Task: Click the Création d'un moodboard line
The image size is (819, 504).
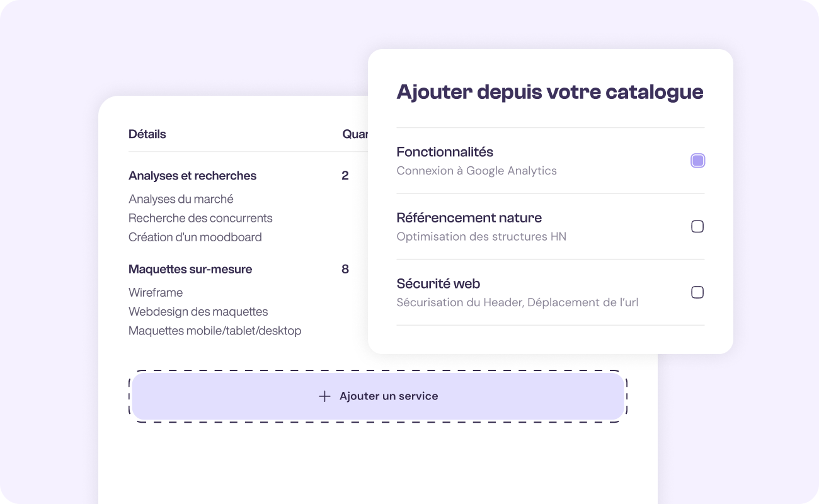Action: 195,237
